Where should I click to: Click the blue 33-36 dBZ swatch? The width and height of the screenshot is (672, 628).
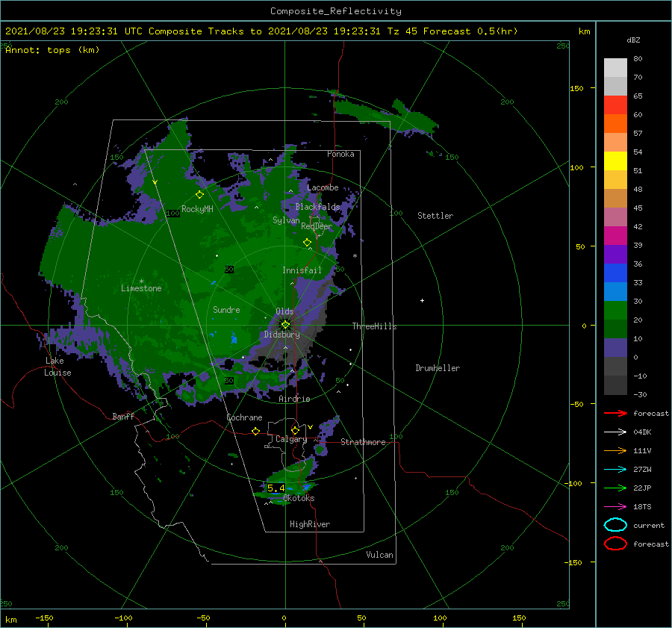click(615, 273)
